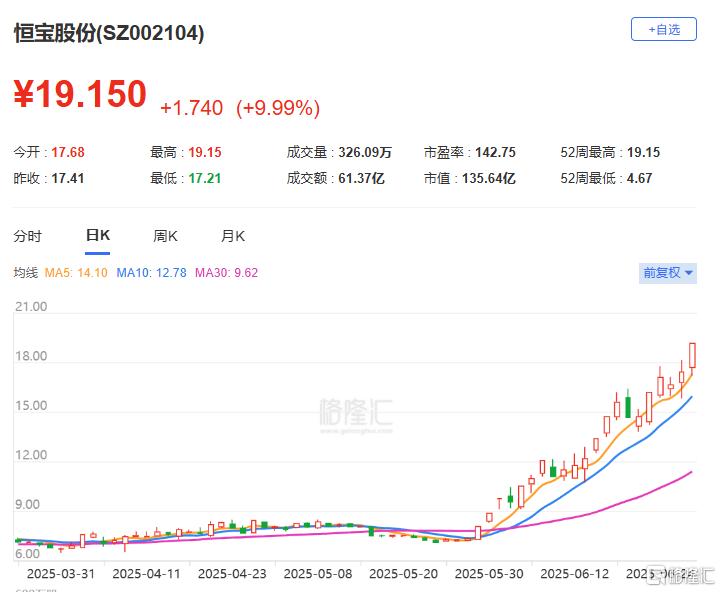Click the 2025-04-11 date axis label
The width and height of the screenshot is (721, 592).
pos(146,574)
